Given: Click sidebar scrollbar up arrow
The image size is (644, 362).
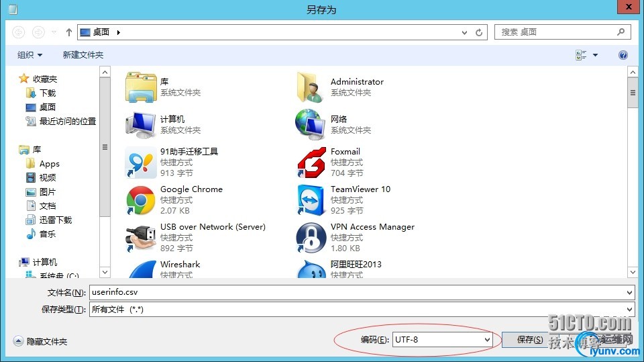Looking at the screenshot, I should pos(105,73).
